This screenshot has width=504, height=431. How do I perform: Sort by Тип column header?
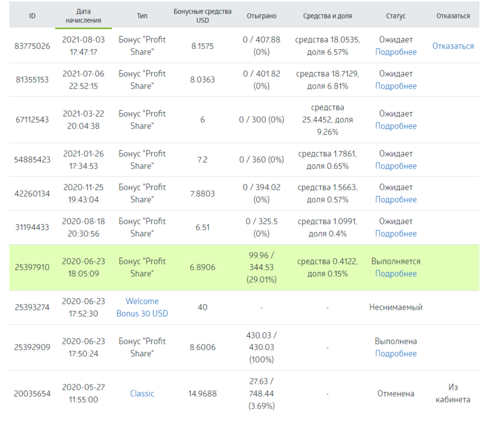(142, 16)
